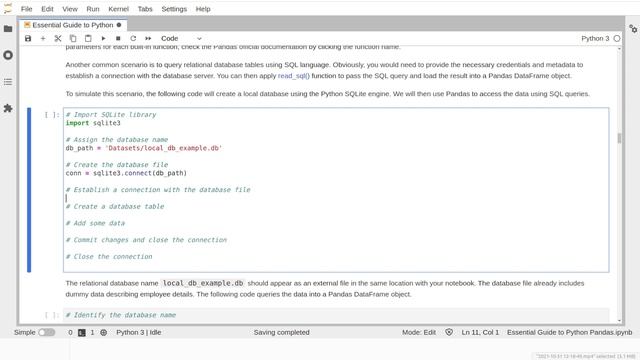Interrupt the kernel with stop icon

pos(118,38)
